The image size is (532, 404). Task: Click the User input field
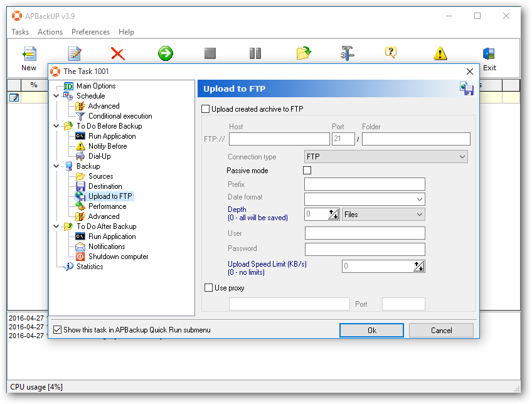coord(364,233)
